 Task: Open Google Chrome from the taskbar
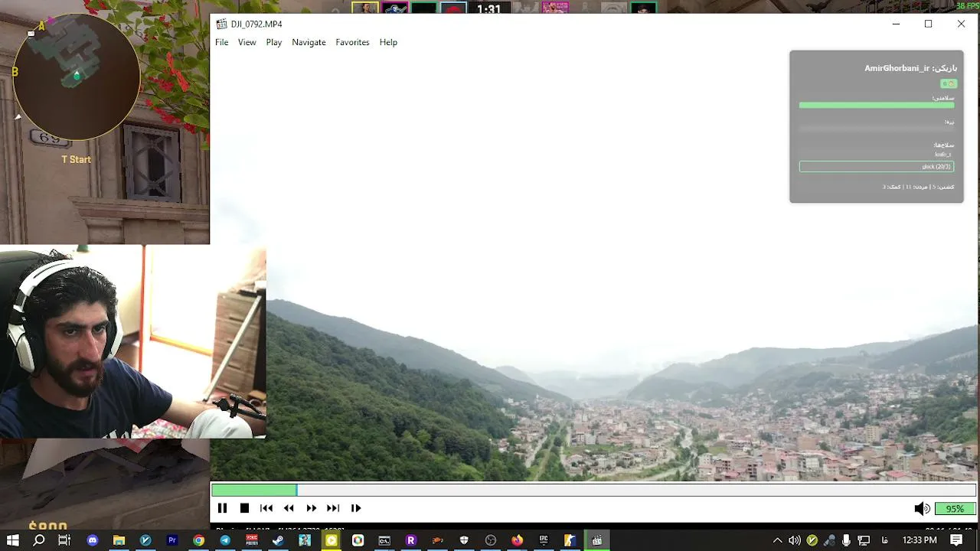coord(198,540)
